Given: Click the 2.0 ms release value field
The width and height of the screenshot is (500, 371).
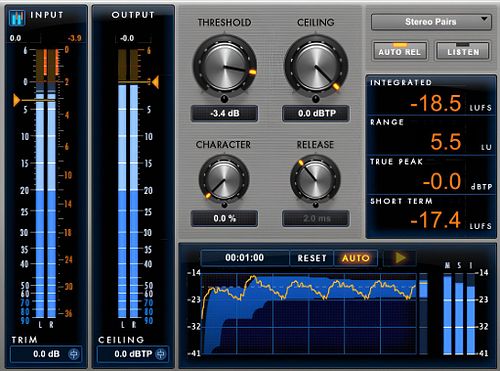Looking at the screenshot, I should point(316,218).
